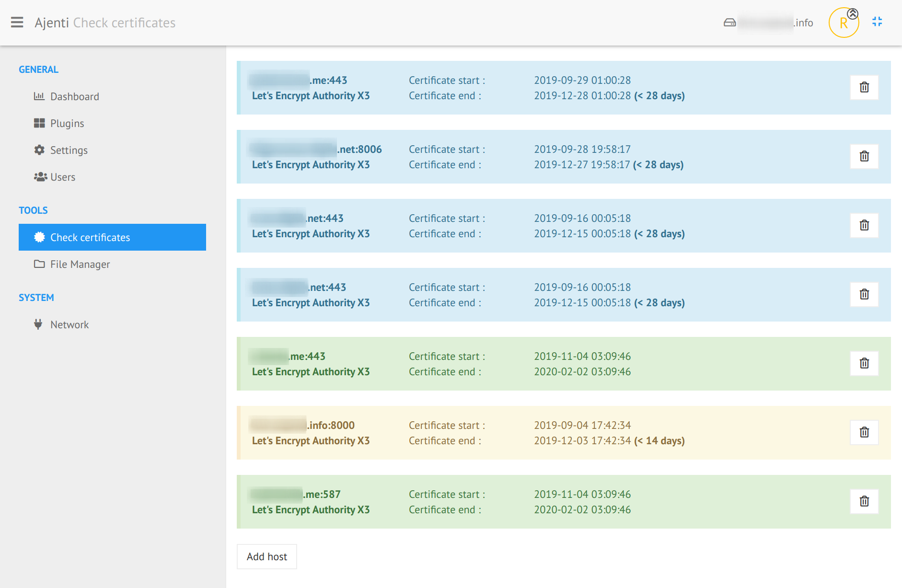The height and width of the screenshot is (588, 902).
Task: Open the hamburger navigation menu
Action: coord(17,22)
